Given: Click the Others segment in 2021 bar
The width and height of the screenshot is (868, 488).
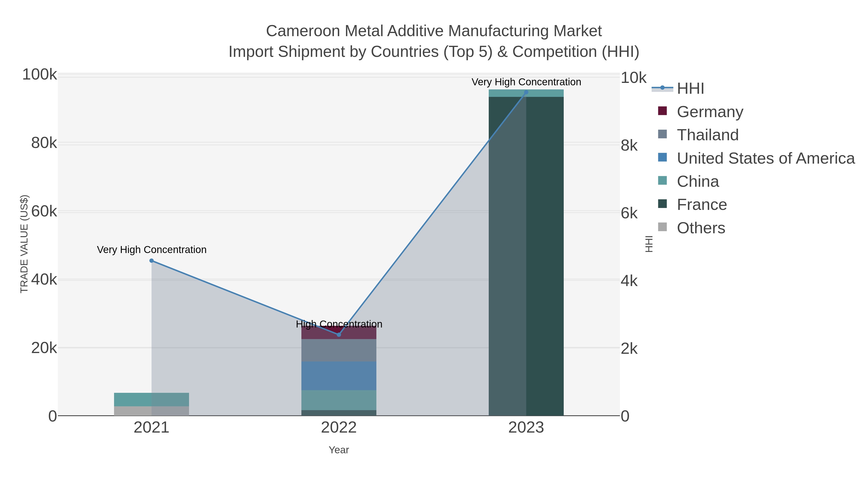Looking at the screenshot, I should pos(152,411).
